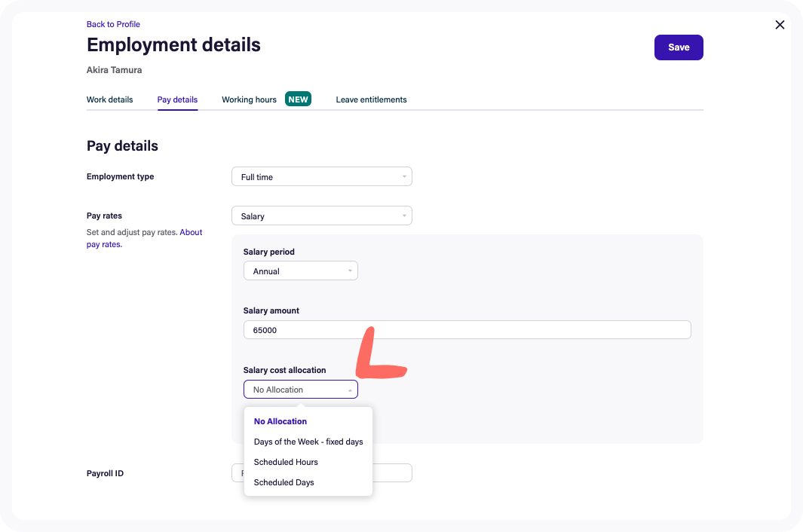The width and height of the screenshot is (803, 532).
Task: Click the NEW badge on Working hours
Action: (x=298, y=98)
